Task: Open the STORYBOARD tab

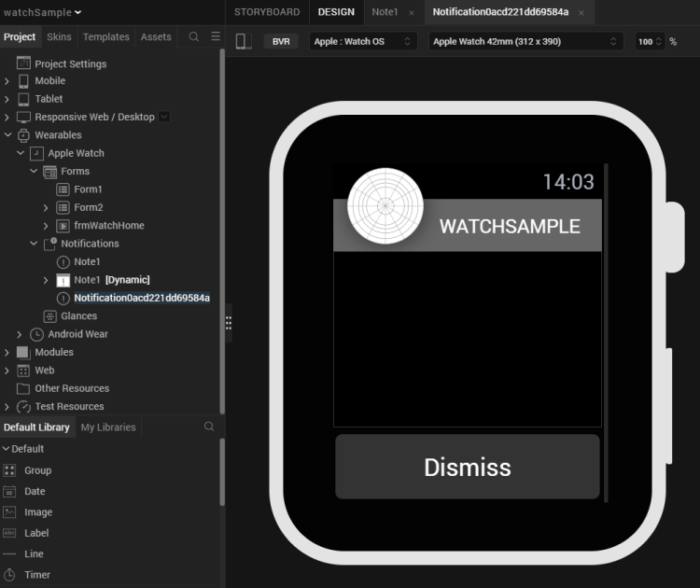Action: pyautogui.click(x=267, y=12)
